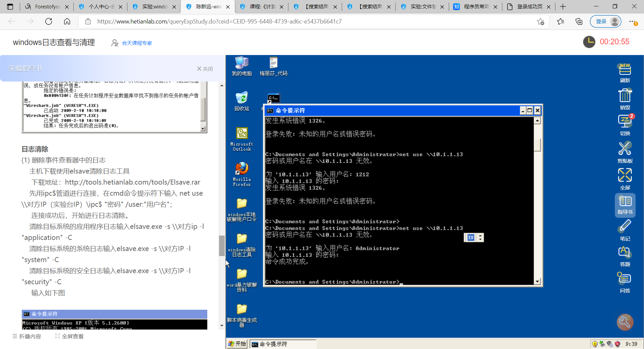
Task: Click the 日志清除 heading
Action: [35, 149]
